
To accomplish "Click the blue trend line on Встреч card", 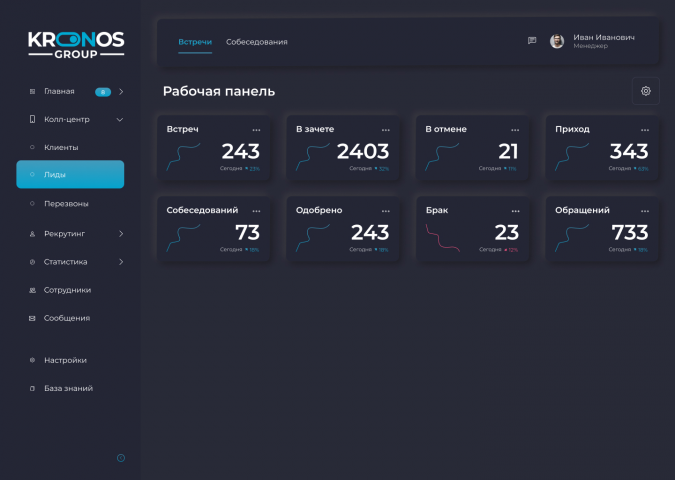I will pyautogui.click(x=183, y=157).
